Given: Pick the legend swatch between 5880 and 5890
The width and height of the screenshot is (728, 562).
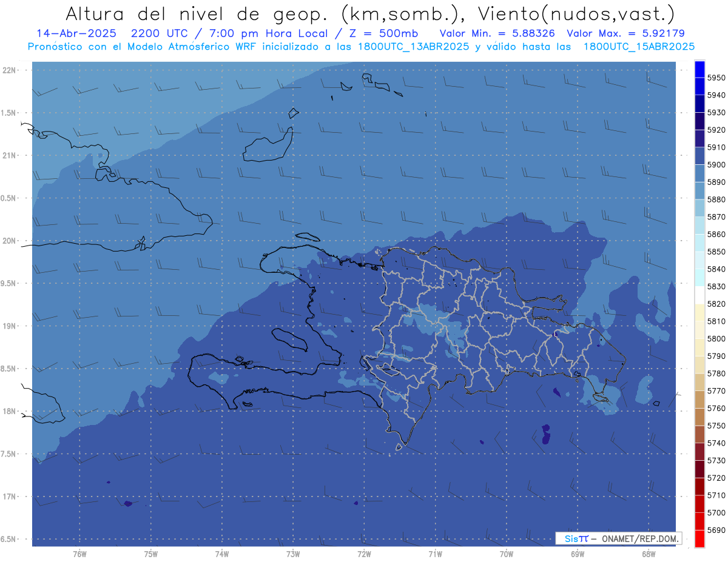Looking at the screenshot, I should (x=699, y=191).
